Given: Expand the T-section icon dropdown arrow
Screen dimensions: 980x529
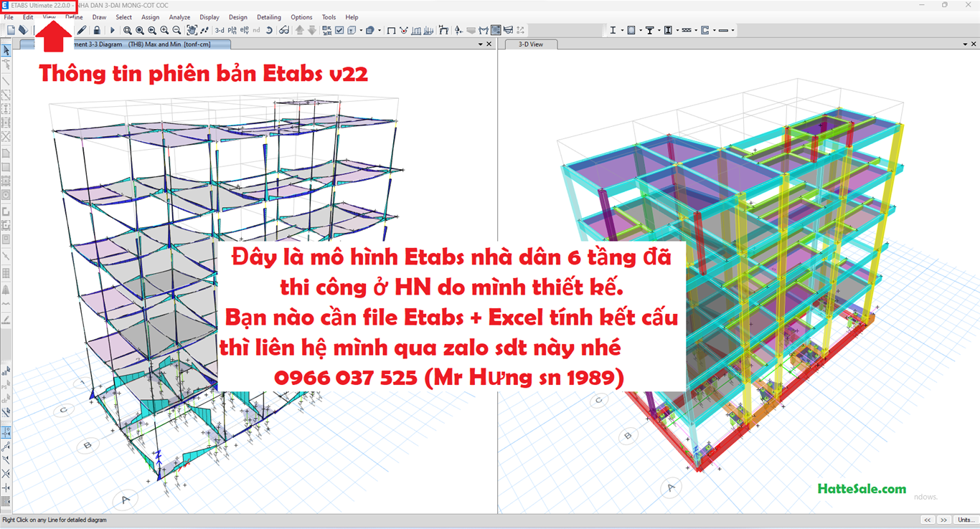Looking at the screenshot, I should (x=658, y=30).
